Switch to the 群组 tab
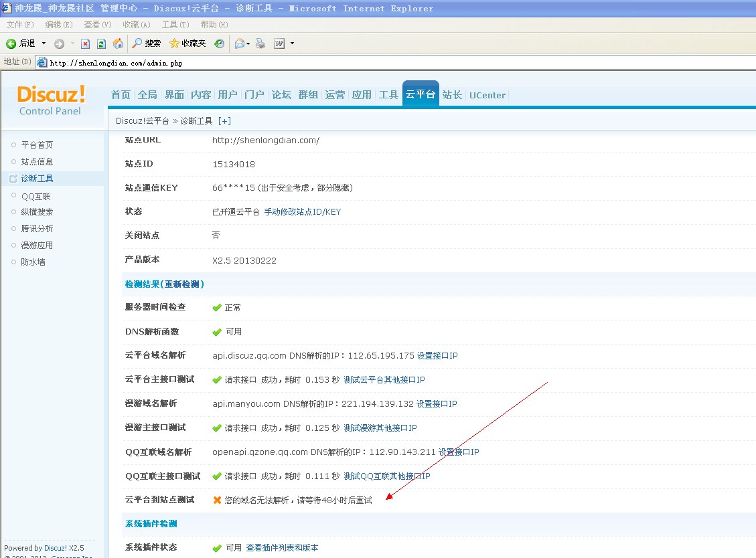 point(308,95)
